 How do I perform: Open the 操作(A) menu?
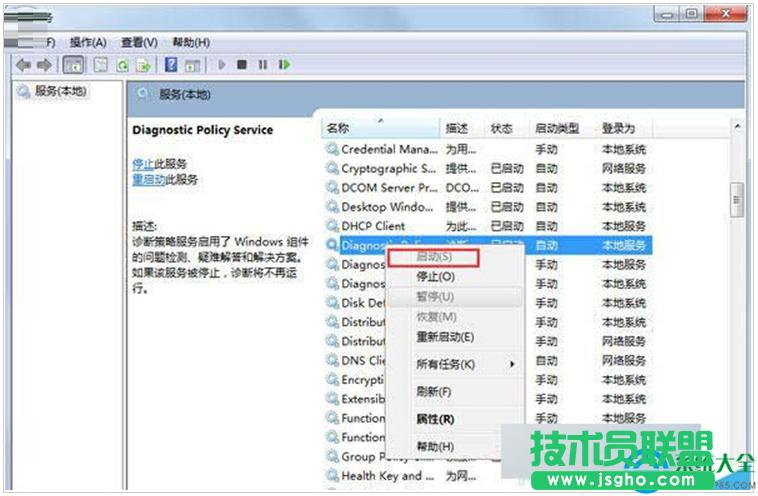[88, 42]
